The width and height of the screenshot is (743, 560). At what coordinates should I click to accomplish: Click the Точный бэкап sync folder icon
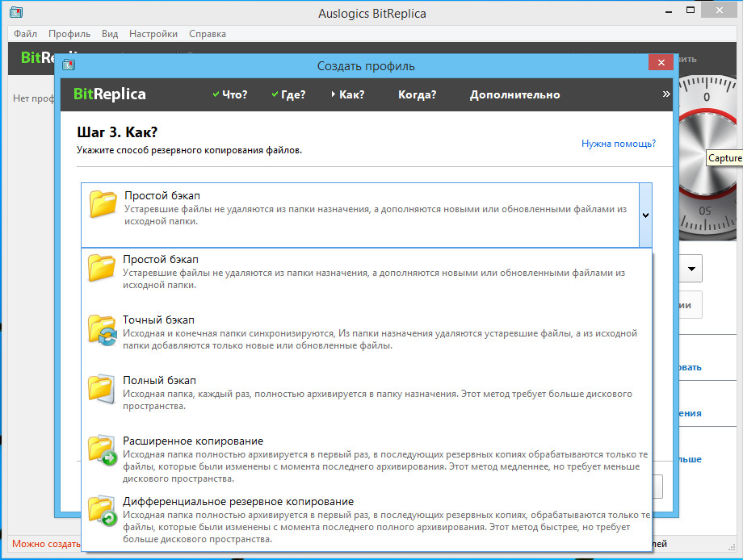103,330
